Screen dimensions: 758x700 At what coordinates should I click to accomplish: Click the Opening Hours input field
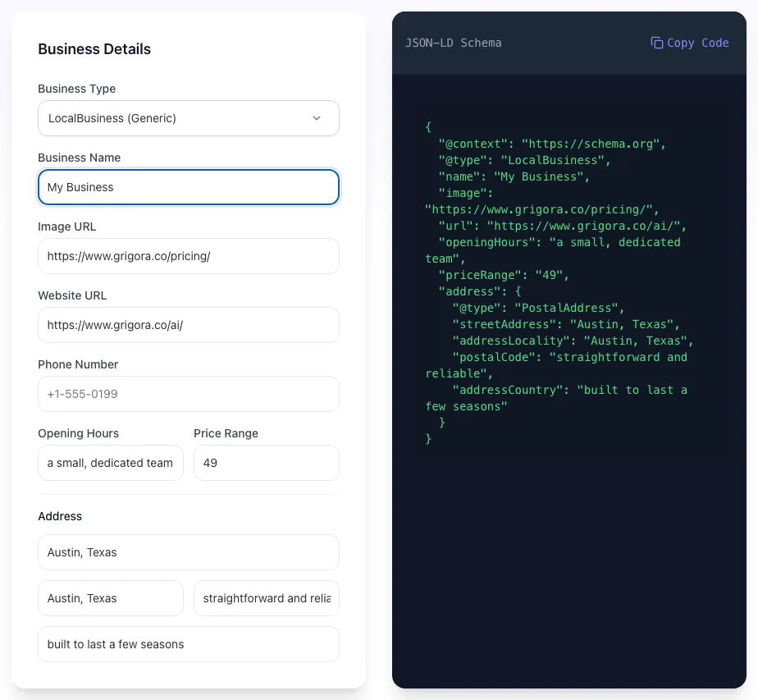pyautogui.click(x=111, y=463)
